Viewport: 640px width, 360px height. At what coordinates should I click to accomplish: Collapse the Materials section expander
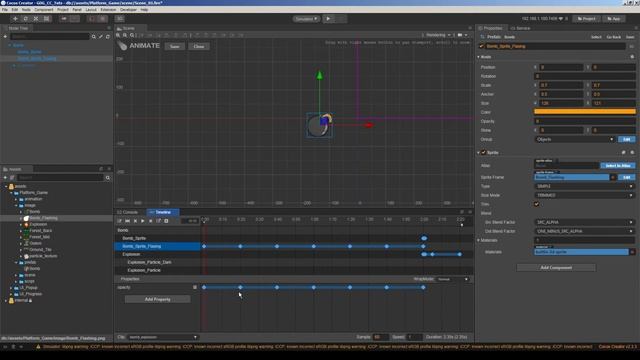pos(479,240)
